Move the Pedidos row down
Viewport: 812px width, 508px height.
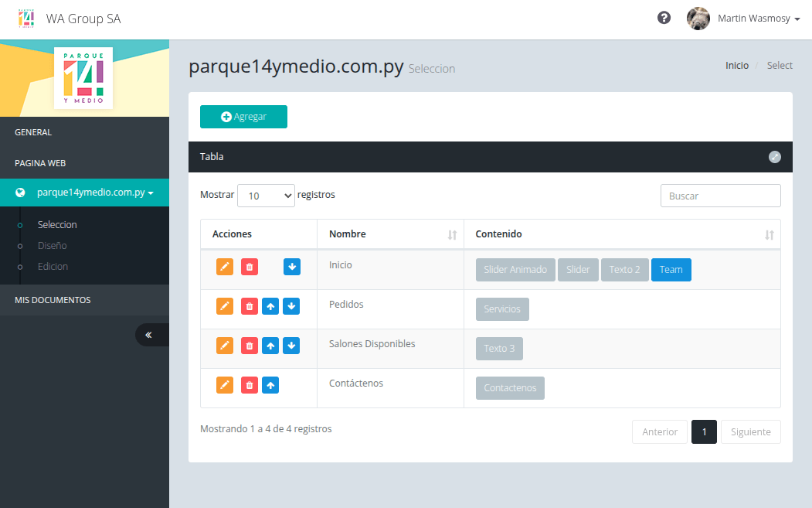click(291, 306)
